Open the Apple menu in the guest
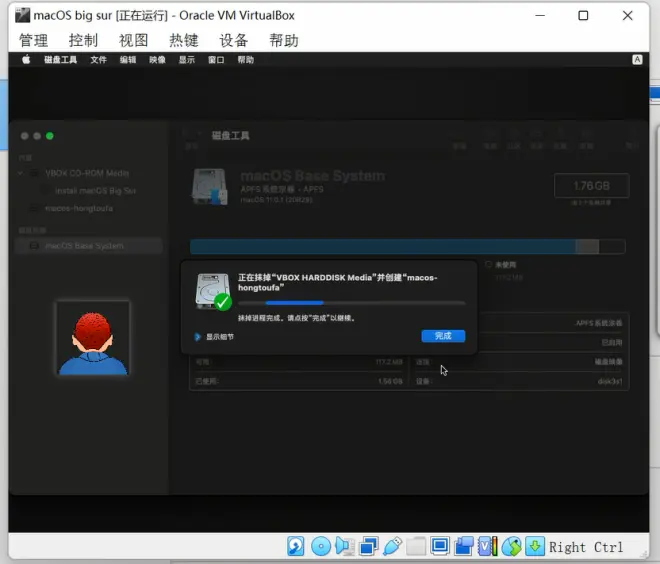 pyautogui.click(x=26, y=59)
